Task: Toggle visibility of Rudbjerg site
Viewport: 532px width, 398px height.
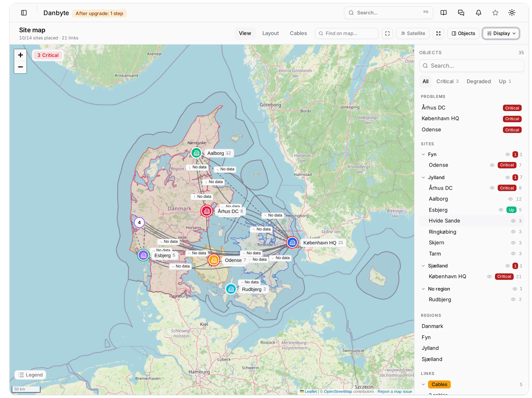Action: point(513,299)
